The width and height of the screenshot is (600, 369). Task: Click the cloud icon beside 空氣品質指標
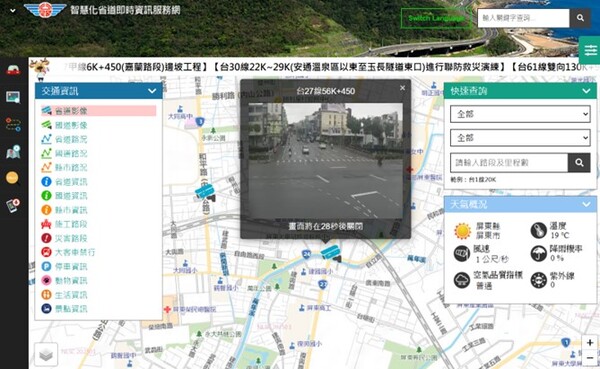(462, 280)
